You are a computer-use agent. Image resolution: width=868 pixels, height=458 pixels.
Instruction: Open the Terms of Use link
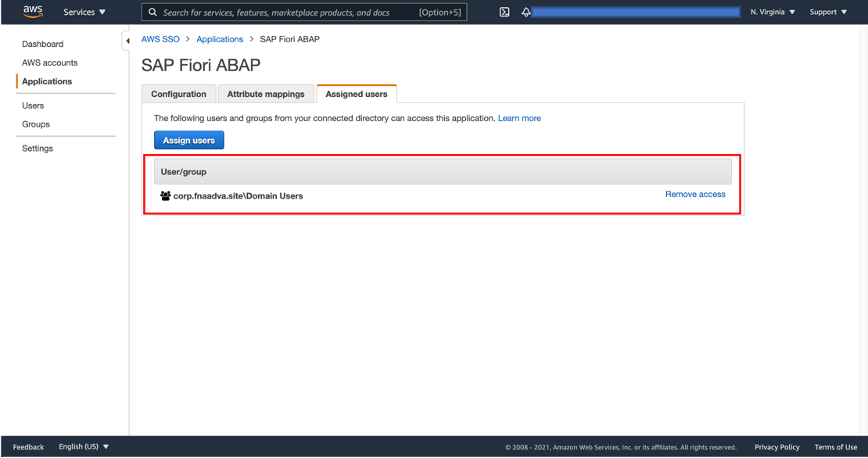pyautogui.click(x=835, y=447)
